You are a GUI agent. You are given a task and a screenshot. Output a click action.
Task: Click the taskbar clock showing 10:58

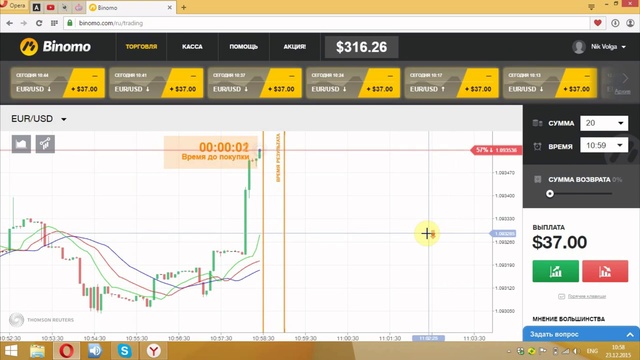619,351
